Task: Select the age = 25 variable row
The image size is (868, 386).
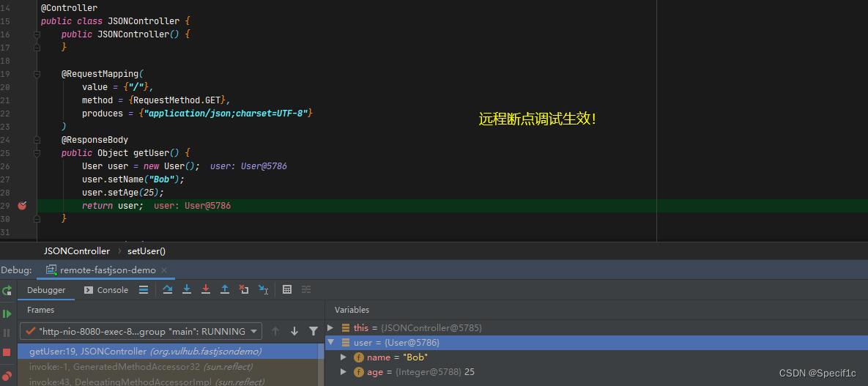Action: (x=596, y=372)
